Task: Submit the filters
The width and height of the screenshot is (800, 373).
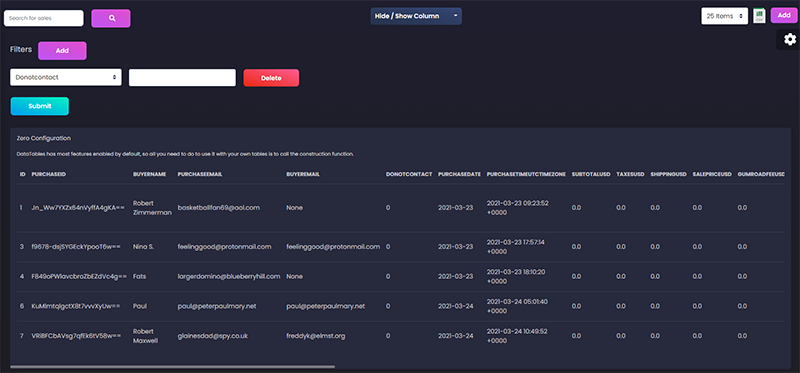Action: [39, 106]
